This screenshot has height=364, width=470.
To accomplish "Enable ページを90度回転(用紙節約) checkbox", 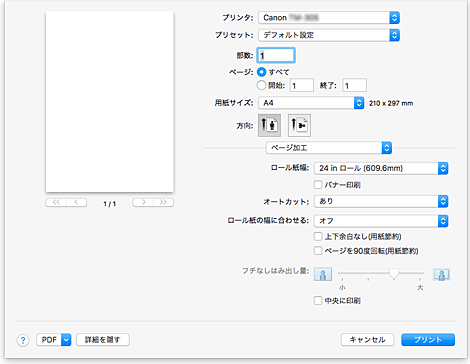I will (x=318, y=250).
